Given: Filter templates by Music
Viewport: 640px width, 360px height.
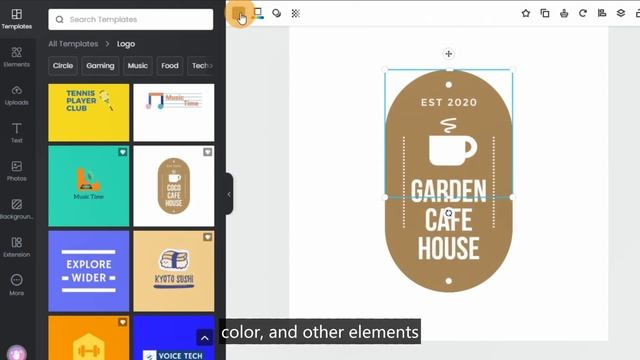Looking at the screenshot, I should (x=138, y=66).
